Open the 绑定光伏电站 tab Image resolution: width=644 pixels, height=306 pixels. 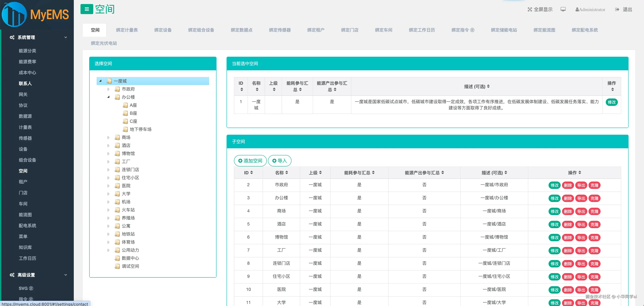click(x=104, y=43)
